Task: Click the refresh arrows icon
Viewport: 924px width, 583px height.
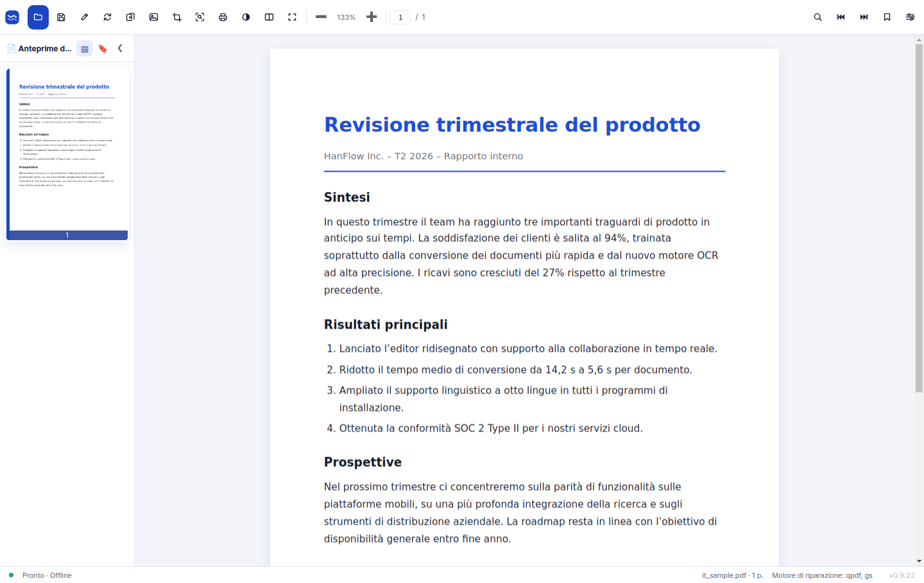Action: click(x=107, y=17)
